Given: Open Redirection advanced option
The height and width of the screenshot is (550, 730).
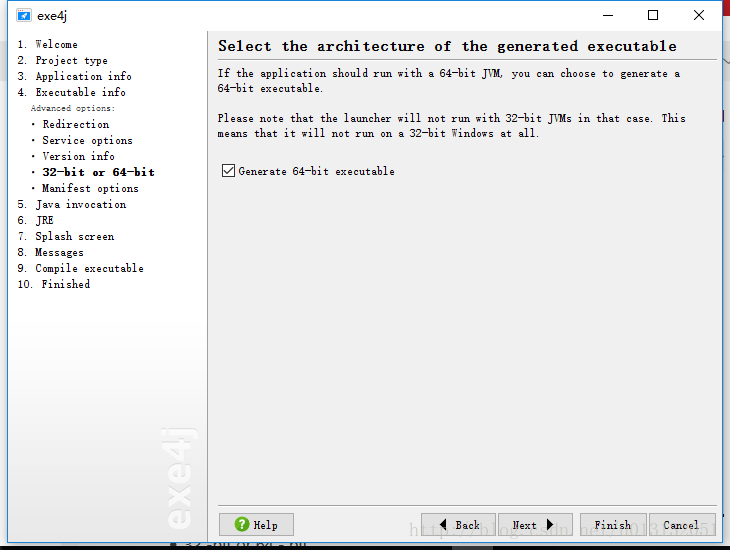Looking at the screenshot, I should 76,124.
